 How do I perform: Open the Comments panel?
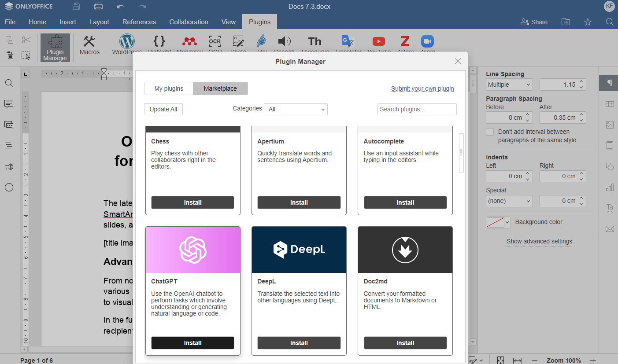(x=9, y=104)
